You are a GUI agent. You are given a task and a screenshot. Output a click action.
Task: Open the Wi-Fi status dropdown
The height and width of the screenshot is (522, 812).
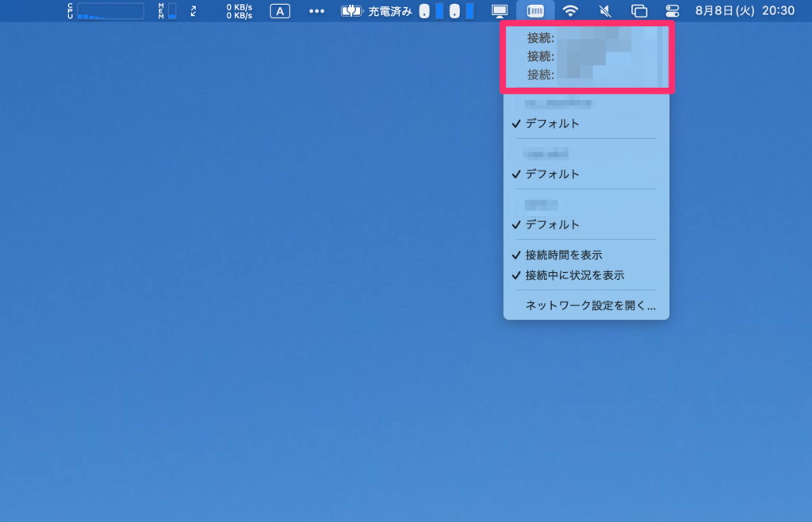click(569, 11)
